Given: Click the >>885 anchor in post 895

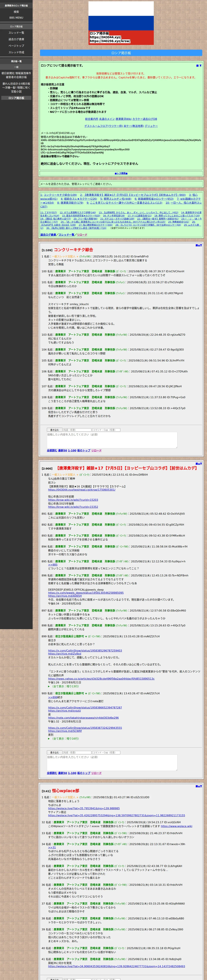Looking at the screenshot, I should tap(53, 565).
